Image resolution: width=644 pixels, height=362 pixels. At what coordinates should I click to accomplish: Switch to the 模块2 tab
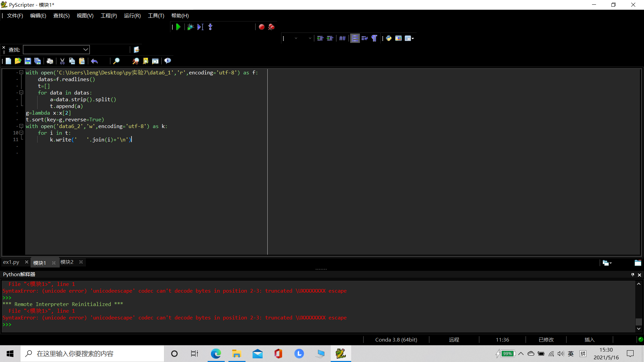point(67,262)
